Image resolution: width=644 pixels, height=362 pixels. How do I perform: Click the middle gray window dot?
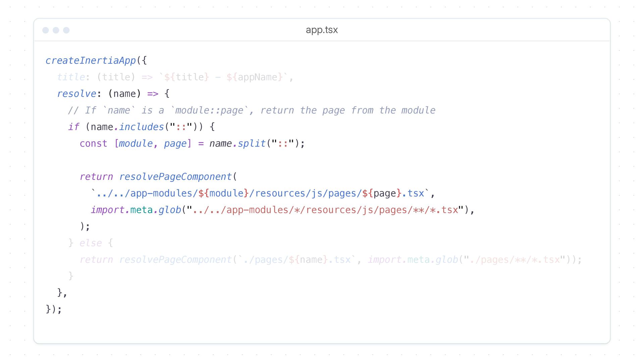tap(56, 30)
